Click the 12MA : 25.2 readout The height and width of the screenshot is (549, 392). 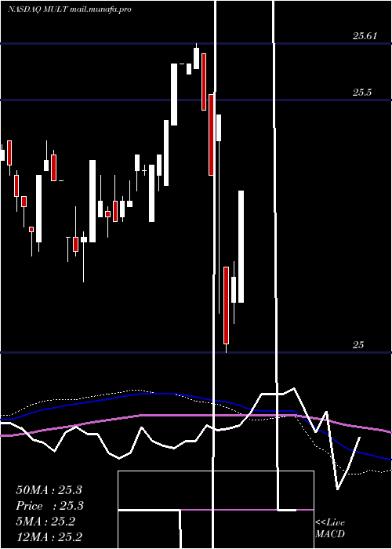tap(49, 537)
